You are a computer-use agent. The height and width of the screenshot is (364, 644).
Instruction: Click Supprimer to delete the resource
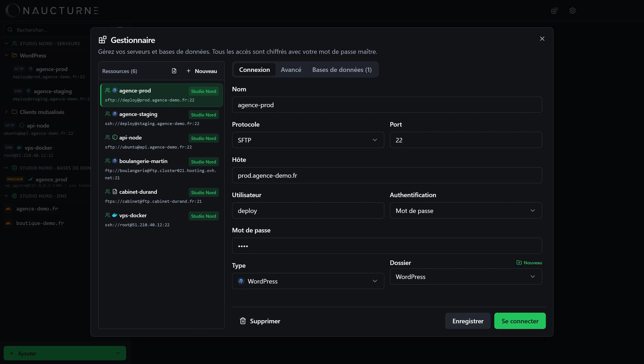point(260,321)
